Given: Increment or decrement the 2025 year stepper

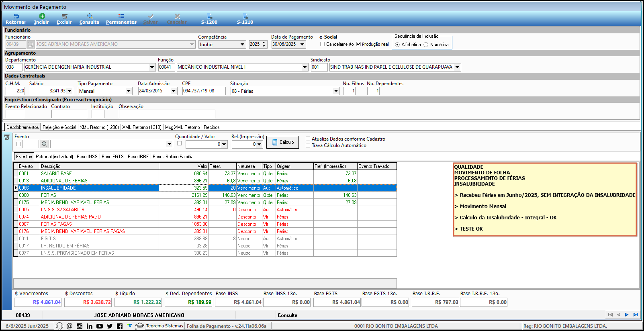Looking at the screenshot, I should [x=264, y=44].
